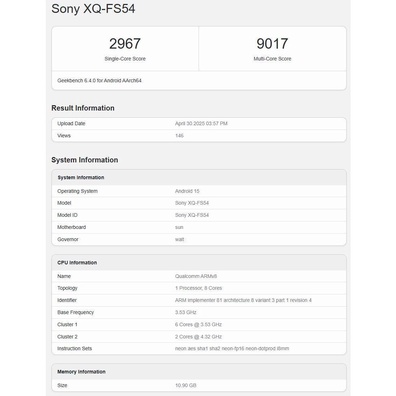The height and width of the screenshot is (396, 396).
Task: Click the Memory Information table header
Action: pos(81,372)
